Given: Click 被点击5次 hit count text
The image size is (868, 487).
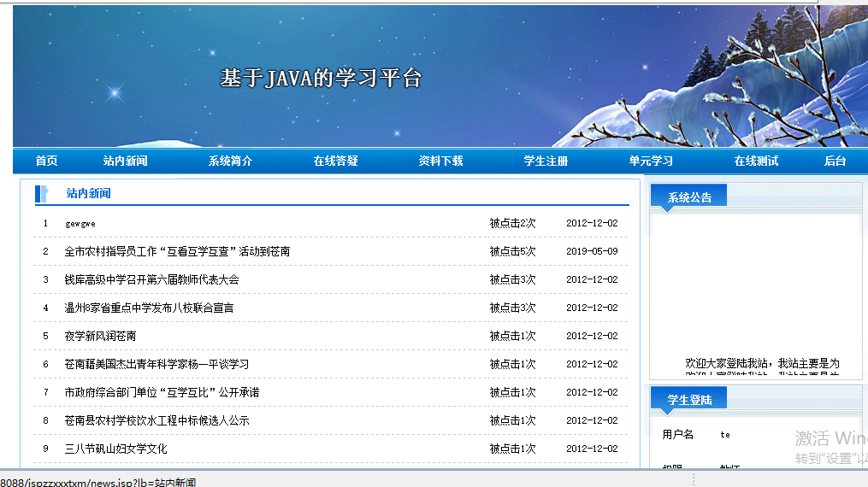Looking at the screenshot, I should pyautogui.click(x=512, y=251).
